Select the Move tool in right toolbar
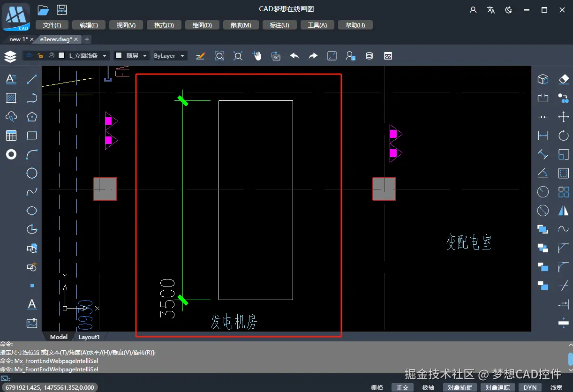The height and width of the screenshot is (392, 573). pyautogui.click(x=564, y=117)
